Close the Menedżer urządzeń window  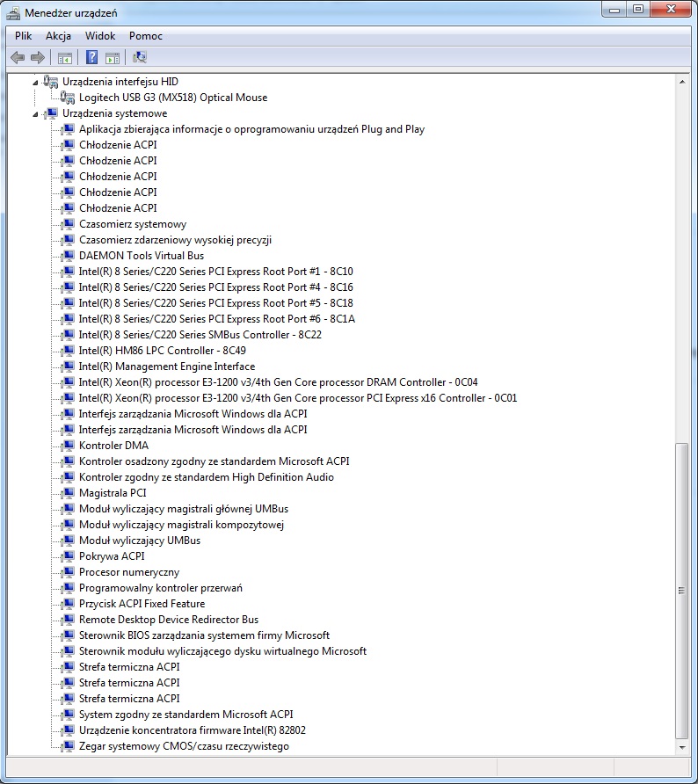[672, 10]
